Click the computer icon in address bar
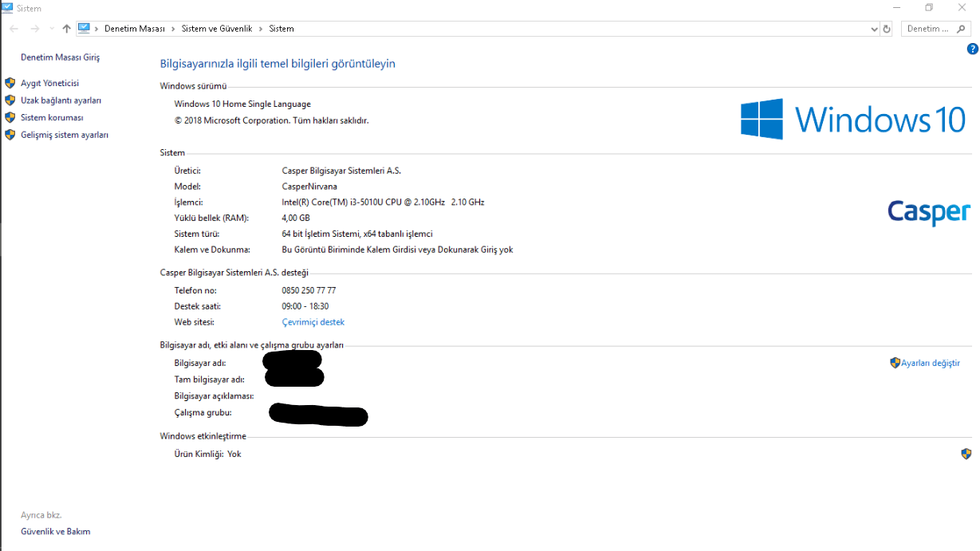 [85, 28]
